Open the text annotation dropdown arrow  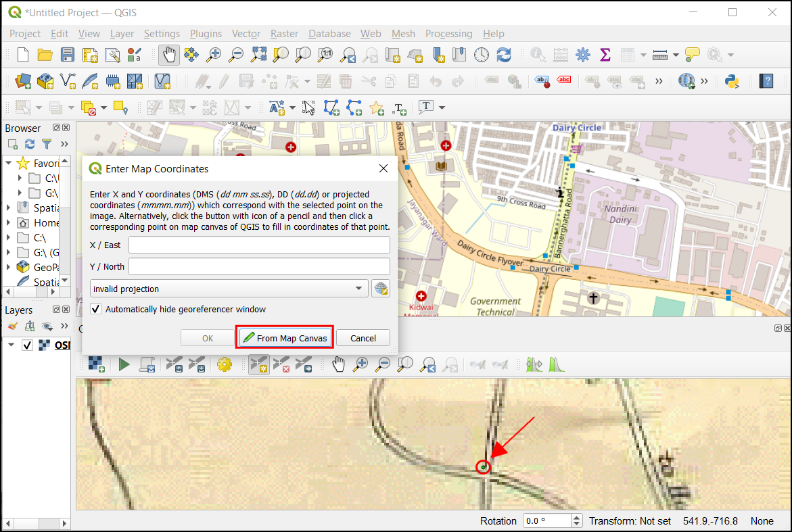(x=442, y=107)
